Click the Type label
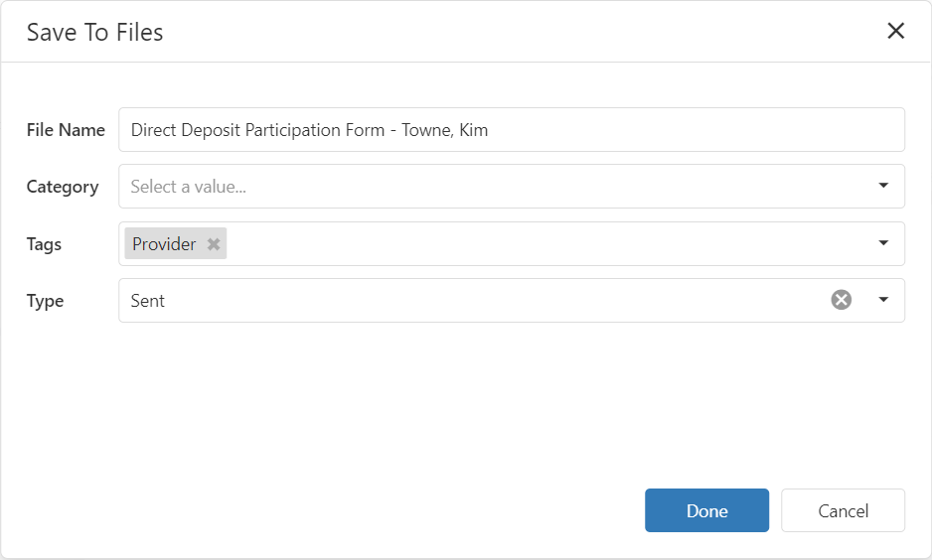This screenshot has height=560, width=932. pyautogui.click(x=45, y=301)
